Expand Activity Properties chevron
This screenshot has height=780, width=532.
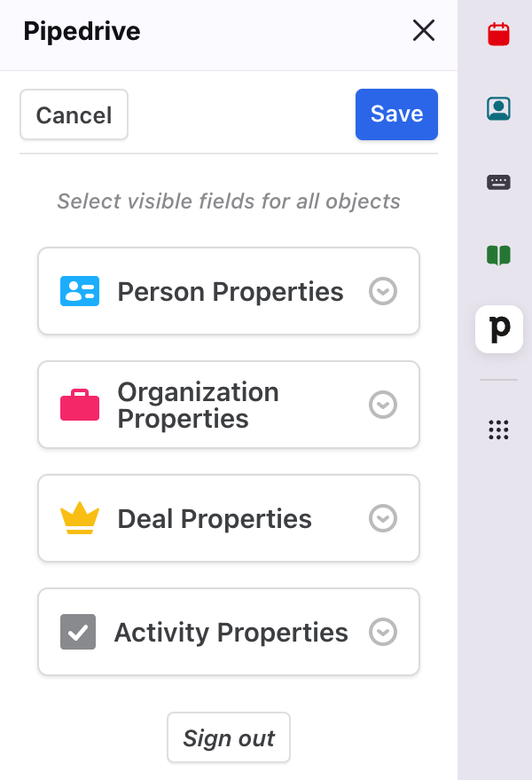[x=383, y=632]
